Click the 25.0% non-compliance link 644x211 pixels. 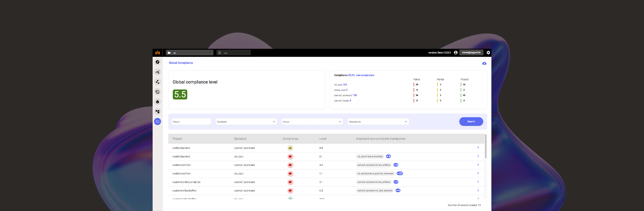tap(361, 75)
